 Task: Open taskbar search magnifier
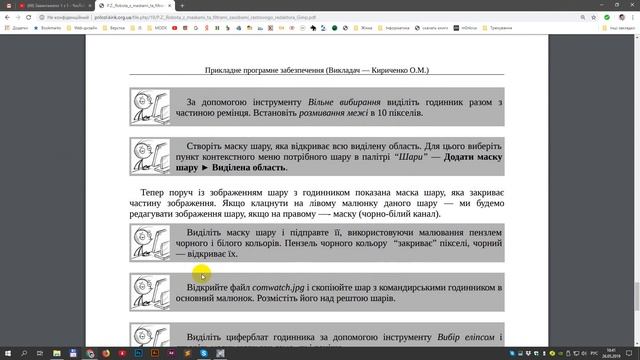(x=24, y=353)
